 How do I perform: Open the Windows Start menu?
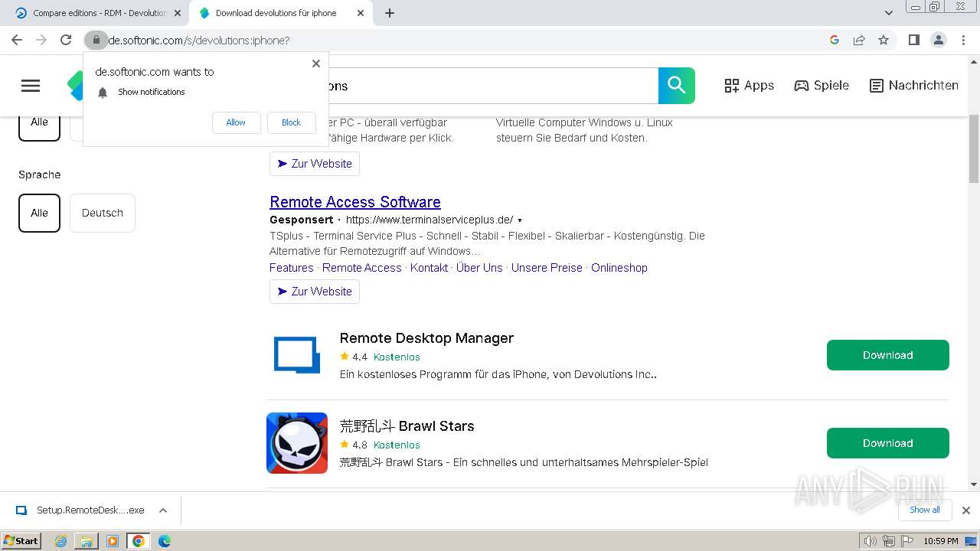point(21,541)
